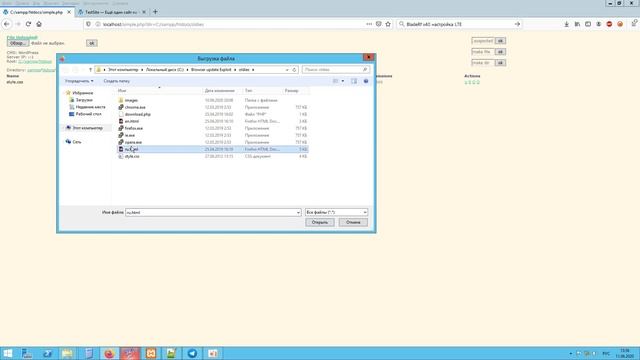Open Недавние места in the navigation pane
This screenshot has height=360, width=640.
click(x=90, y=107)
